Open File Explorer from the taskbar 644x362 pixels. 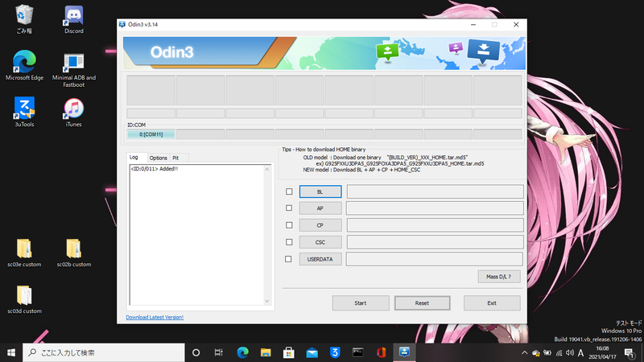coord(266,352)
